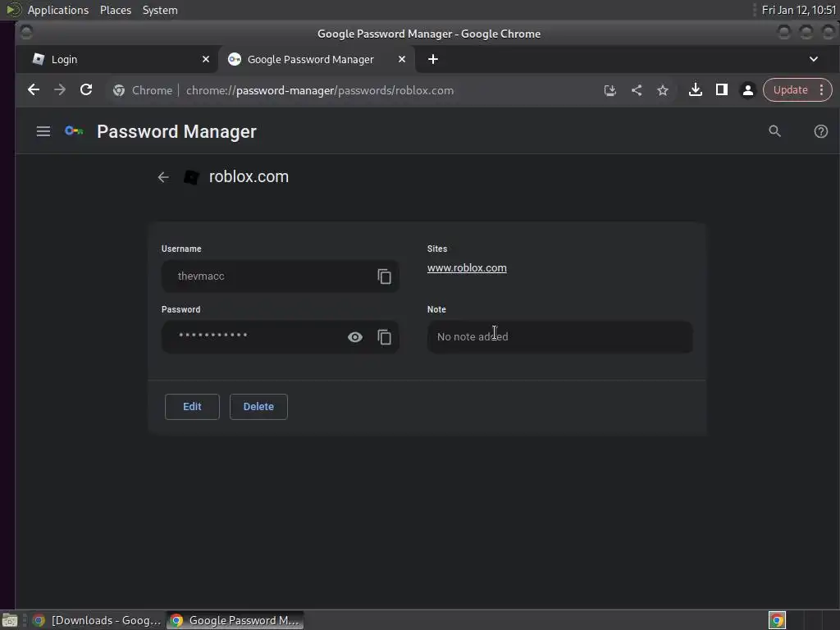Viewport: 840px width, 630px height.
Task: Click the Password Manager heading text
Action: pyautogui.click(x=177, y=132)
